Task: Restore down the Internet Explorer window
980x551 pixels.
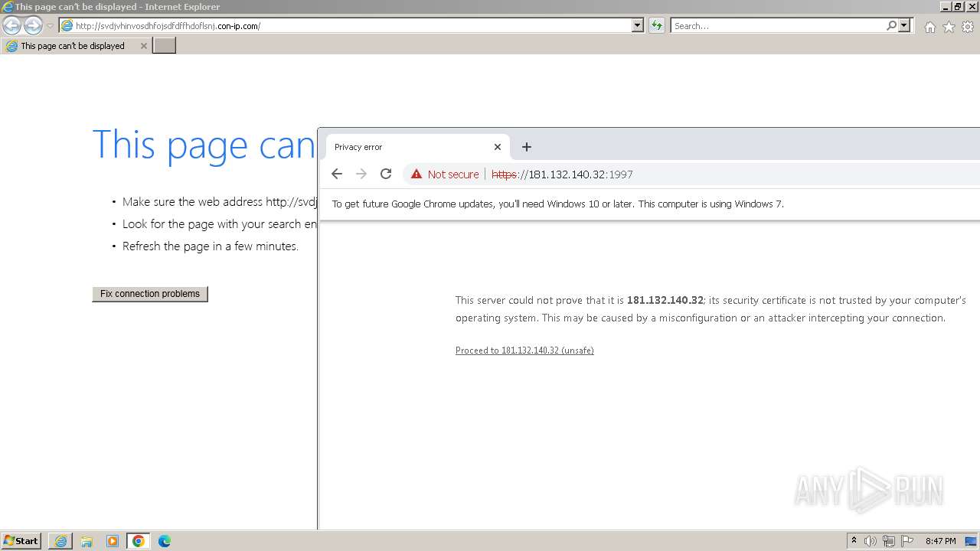Action: click(x=959, y=7)
